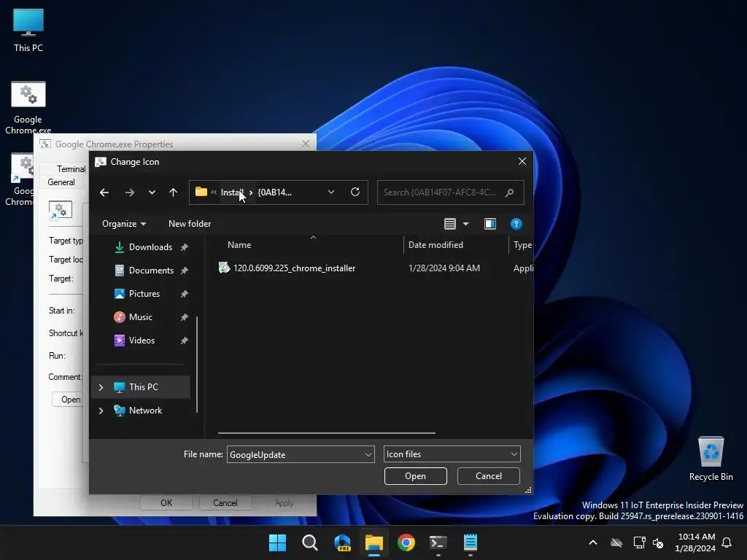Viewport: 747px width, 560px height.
Task: Open the view options dropdown arrow
Action: click(466, 224)
